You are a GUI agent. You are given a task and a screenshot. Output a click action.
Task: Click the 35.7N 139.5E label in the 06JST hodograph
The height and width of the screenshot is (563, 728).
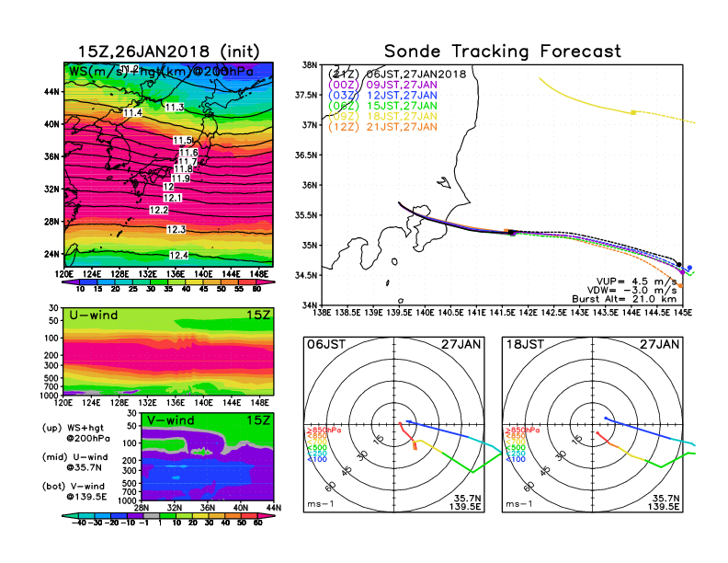pos(465,502)
